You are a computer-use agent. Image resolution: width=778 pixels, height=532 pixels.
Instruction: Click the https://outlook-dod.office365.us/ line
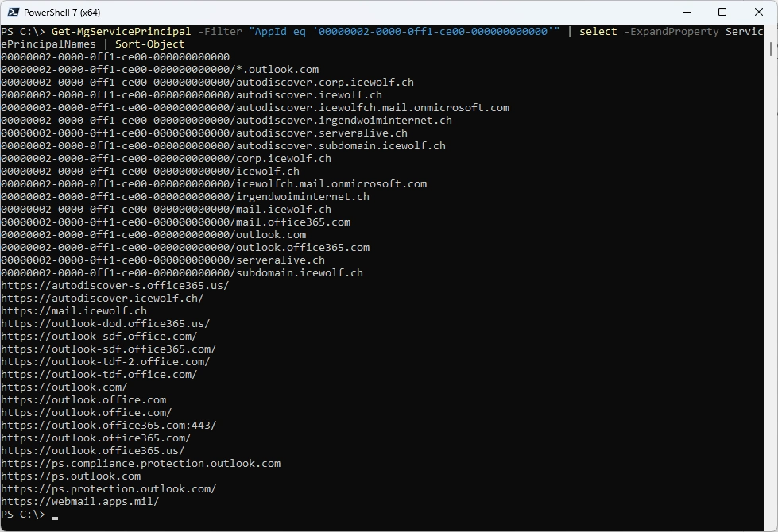coord(106,324)
